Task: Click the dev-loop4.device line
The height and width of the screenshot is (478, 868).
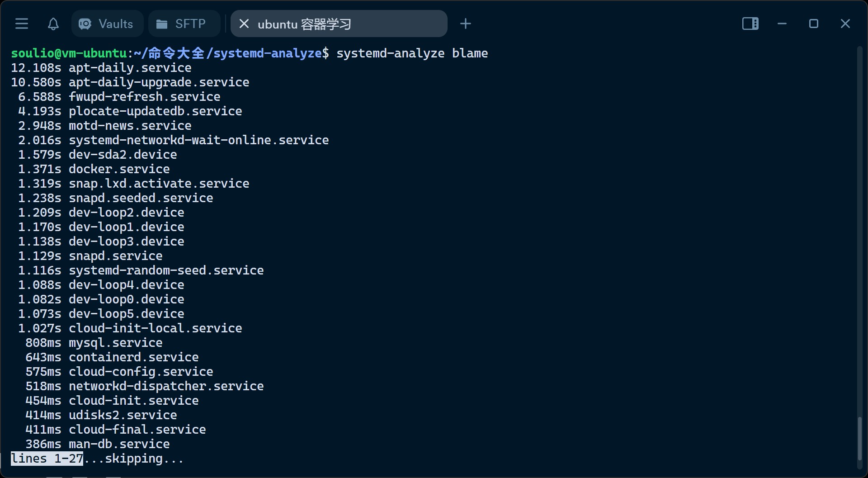Action: 101,285
